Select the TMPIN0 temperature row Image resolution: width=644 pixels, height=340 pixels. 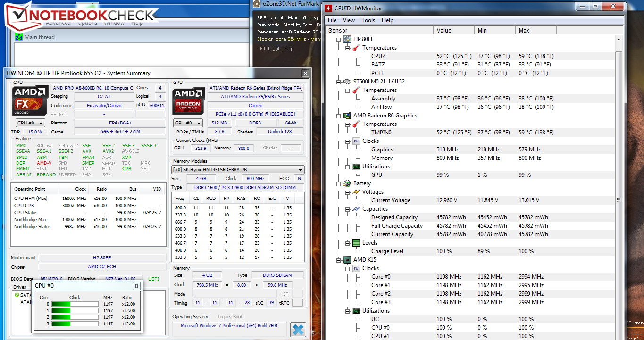(471, 133)
